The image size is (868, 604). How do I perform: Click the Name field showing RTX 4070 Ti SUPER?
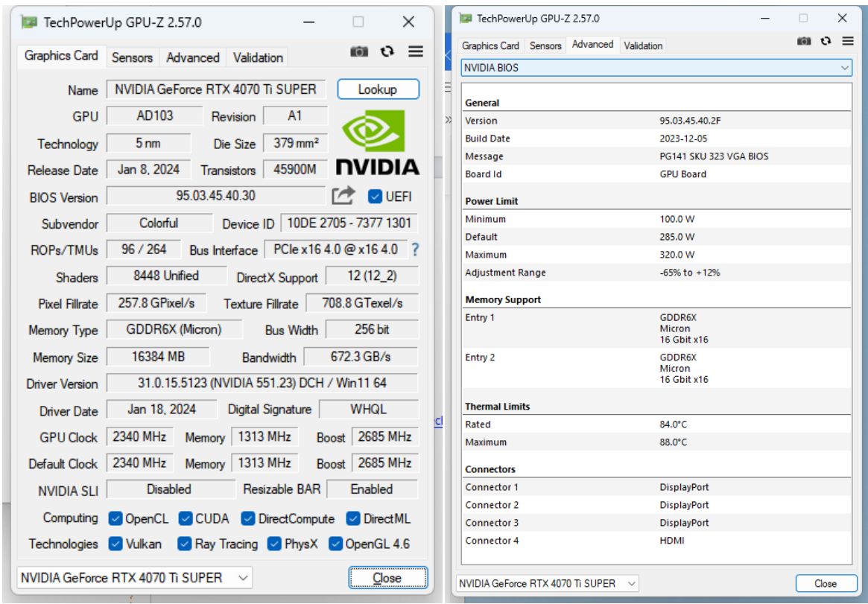[x=216, y=89]
